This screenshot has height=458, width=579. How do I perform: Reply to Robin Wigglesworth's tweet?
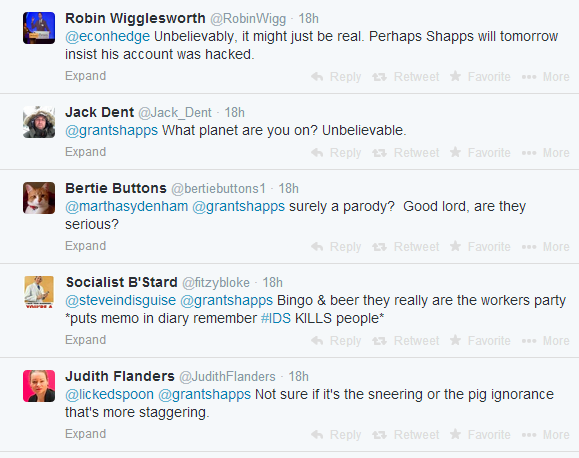[336, 77]
